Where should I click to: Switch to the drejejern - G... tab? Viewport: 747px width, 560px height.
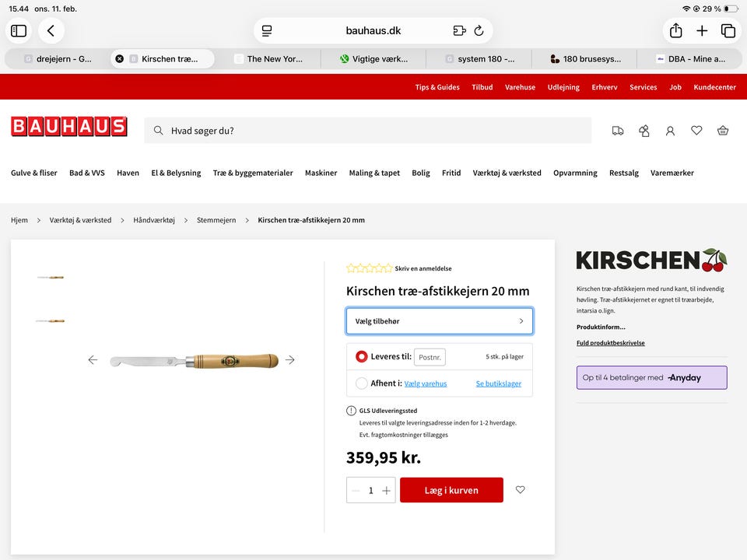pos(58,59)
